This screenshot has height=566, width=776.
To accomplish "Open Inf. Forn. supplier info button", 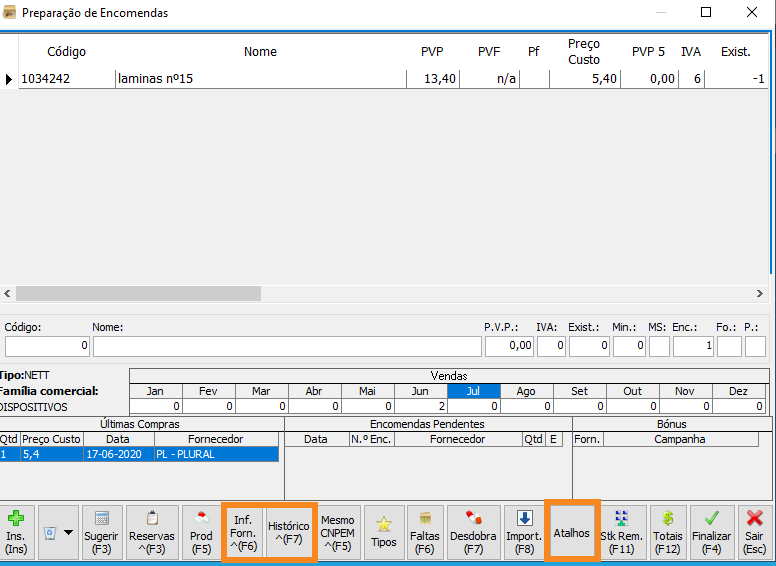I will (x=243, y=532).
